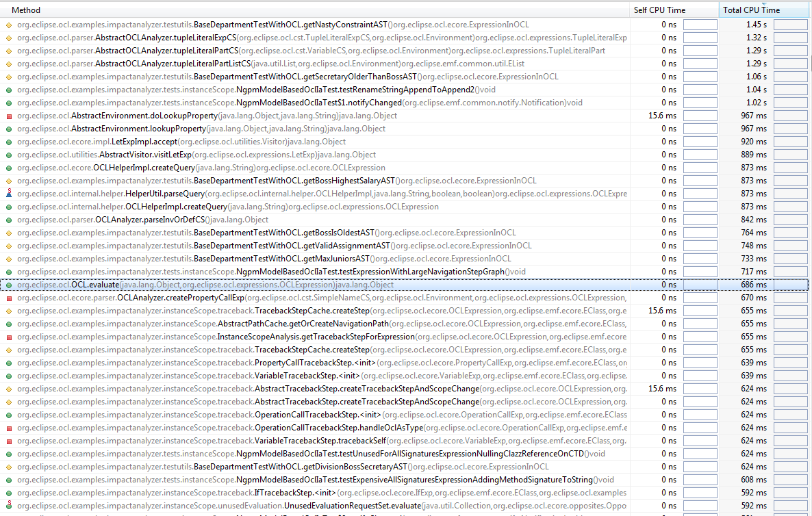Click the icon next to AbstractVisitor.visitLetExp
The width and height of the screenshot is (812, 516).
pyautogui.click(x=9, y=155)
